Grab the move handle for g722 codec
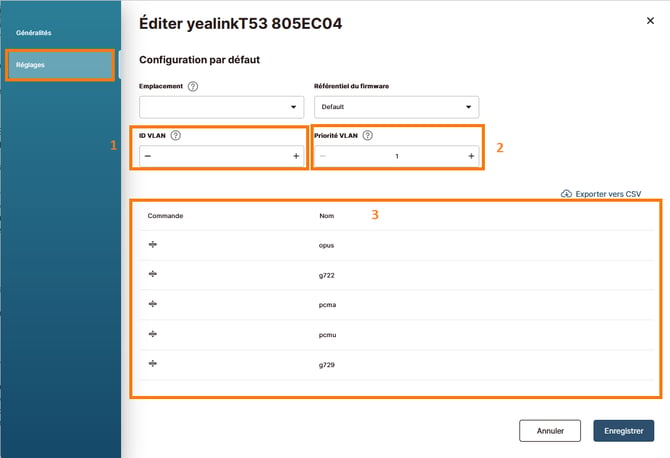 pyautogui.click(x=153, y=274)
